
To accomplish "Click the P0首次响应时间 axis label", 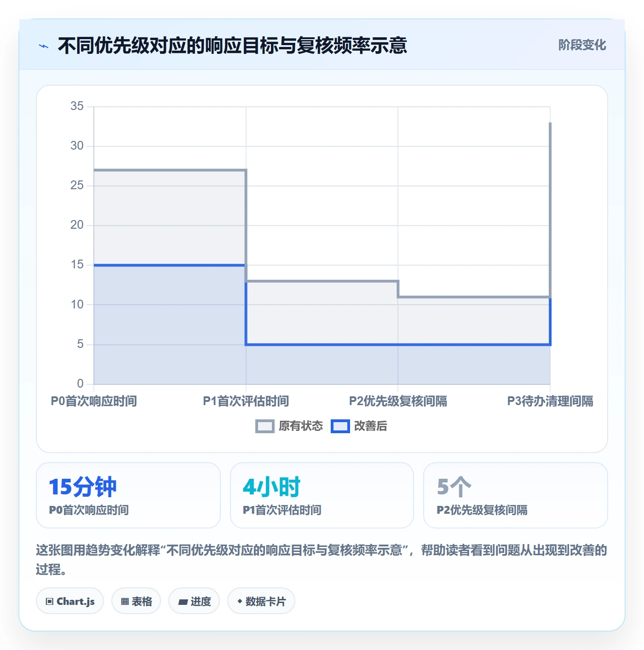I will 94,401.
